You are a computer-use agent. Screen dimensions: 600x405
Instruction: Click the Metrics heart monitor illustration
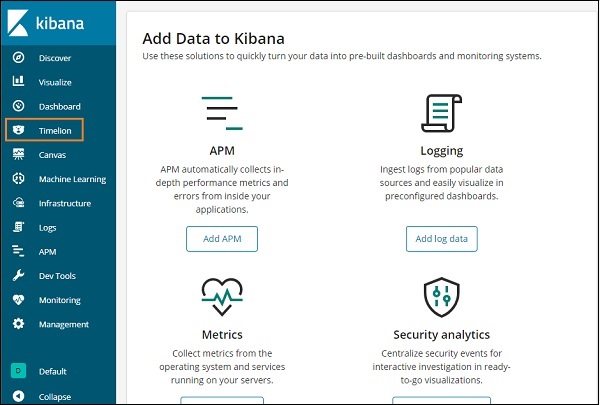[x=221, y=297]
